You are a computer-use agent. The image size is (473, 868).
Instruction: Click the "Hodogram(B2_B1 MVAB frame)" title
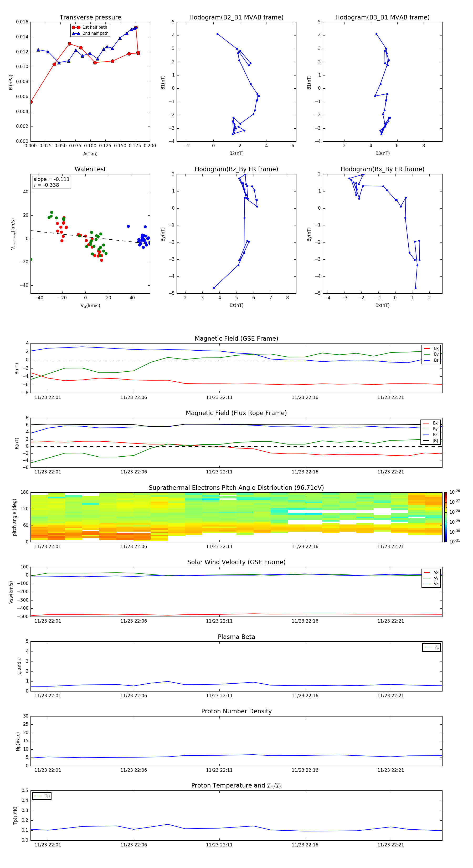pyautogui.click(x=236, y=18)
